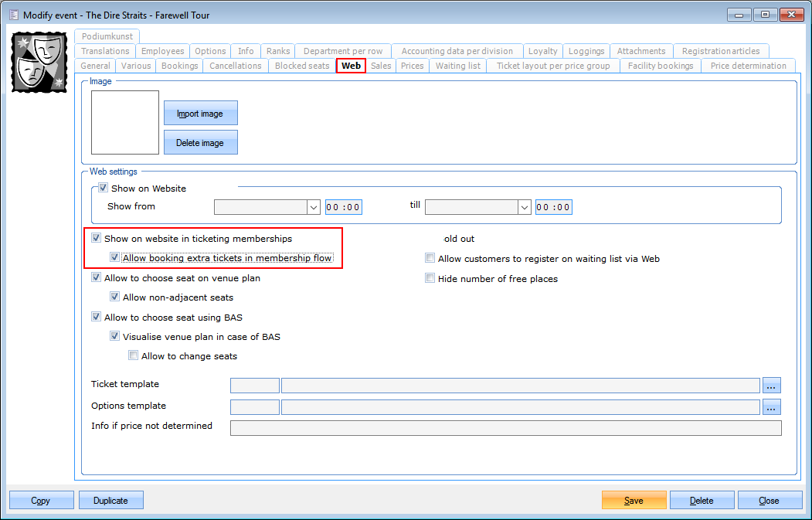
Task: Click the empty image preview box
Action: pos(124,122)
